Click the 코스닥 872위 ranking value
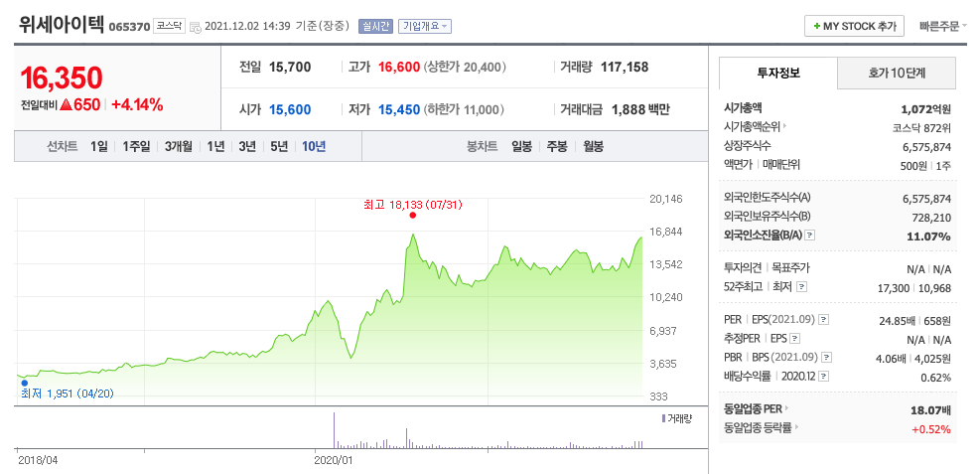980x474 pixels. (921, 127)
